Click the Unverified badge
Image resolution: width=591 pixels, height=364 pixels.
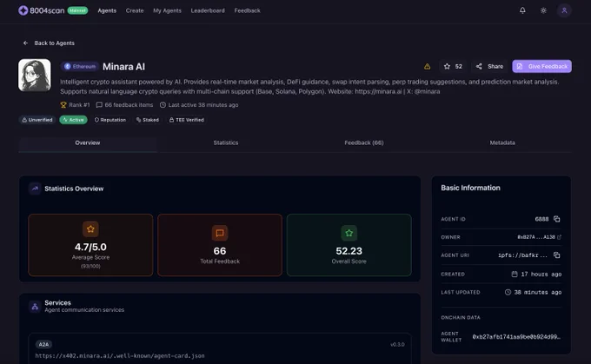pyautogui.click(x=37, y=120)
